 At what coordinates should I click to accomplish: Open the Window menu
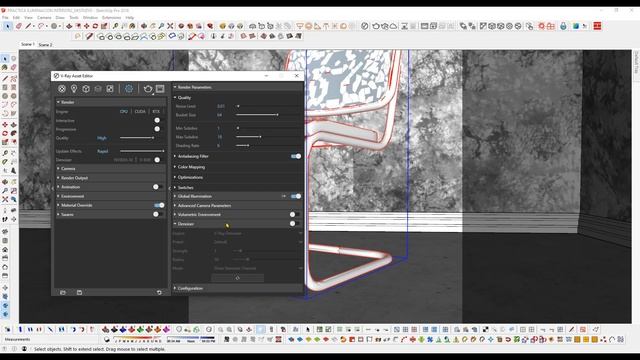(91, 18)
